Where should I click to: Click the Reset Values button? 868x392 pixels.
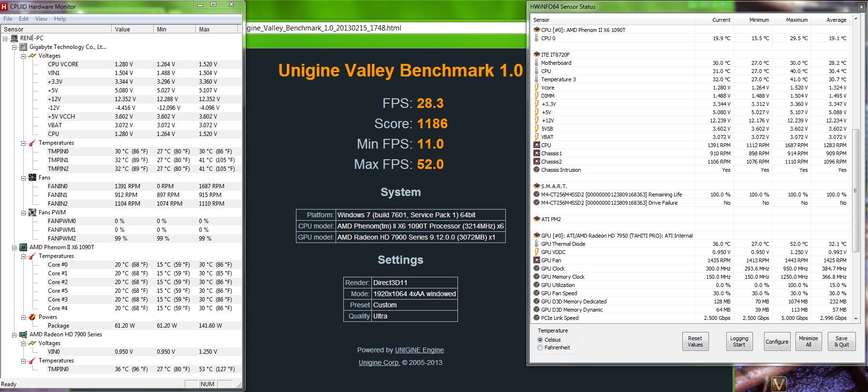click(x=695, y=342)
